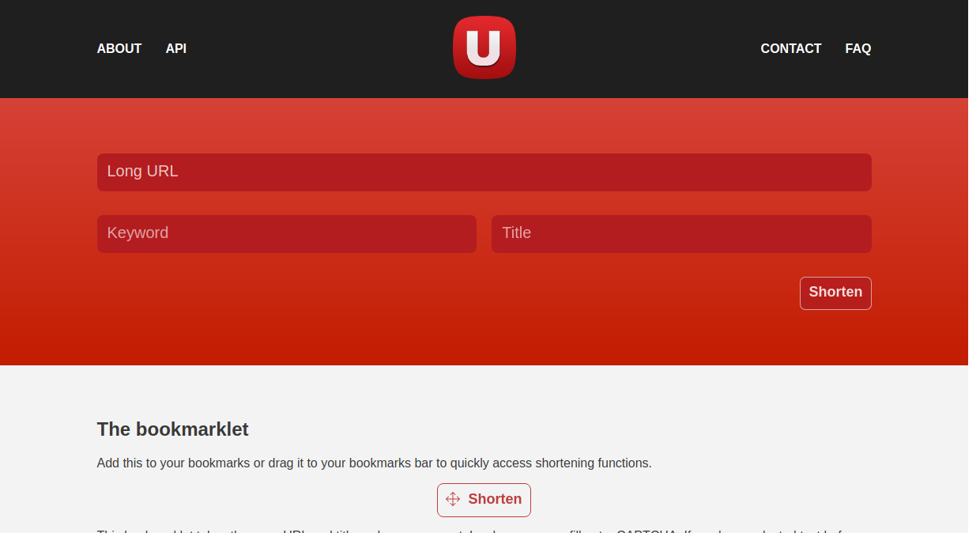Click 'The bookmarklet' section heading
The height and width of the screenshot is (533, 980).
click(x=173, y=429)
